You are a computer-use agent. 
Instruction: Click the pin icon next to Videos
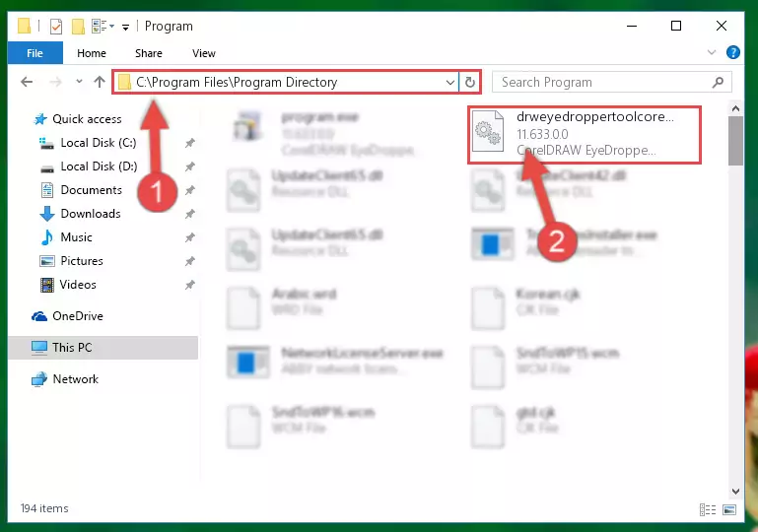point(190,285)
